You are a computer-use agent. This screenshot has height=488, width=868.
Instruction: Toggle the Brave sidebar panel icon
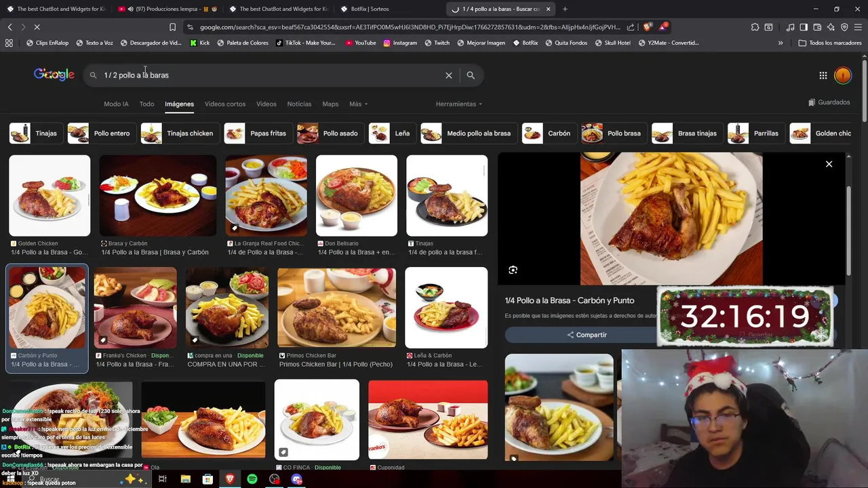[x=804, y=27]
